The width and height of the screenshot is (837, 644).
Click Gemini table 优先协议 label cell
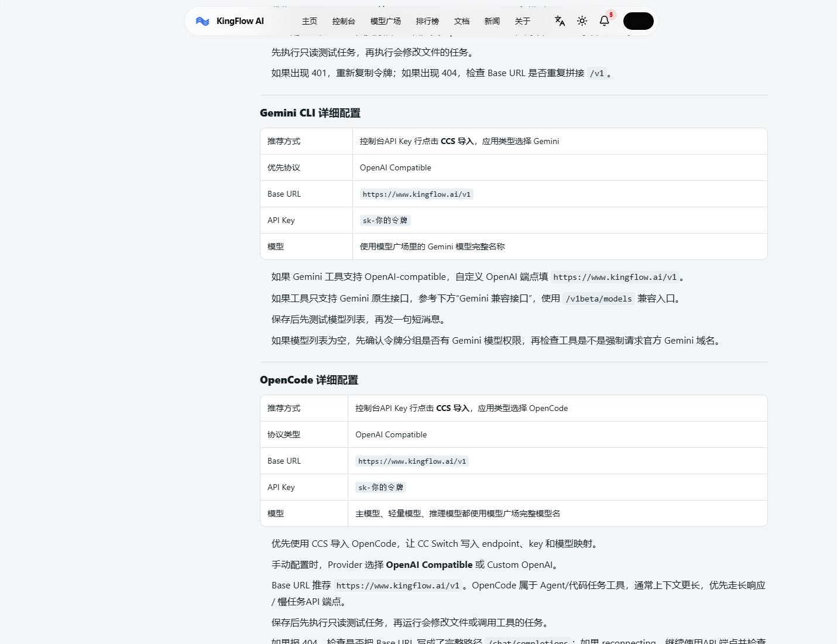[x=307, y=167]
